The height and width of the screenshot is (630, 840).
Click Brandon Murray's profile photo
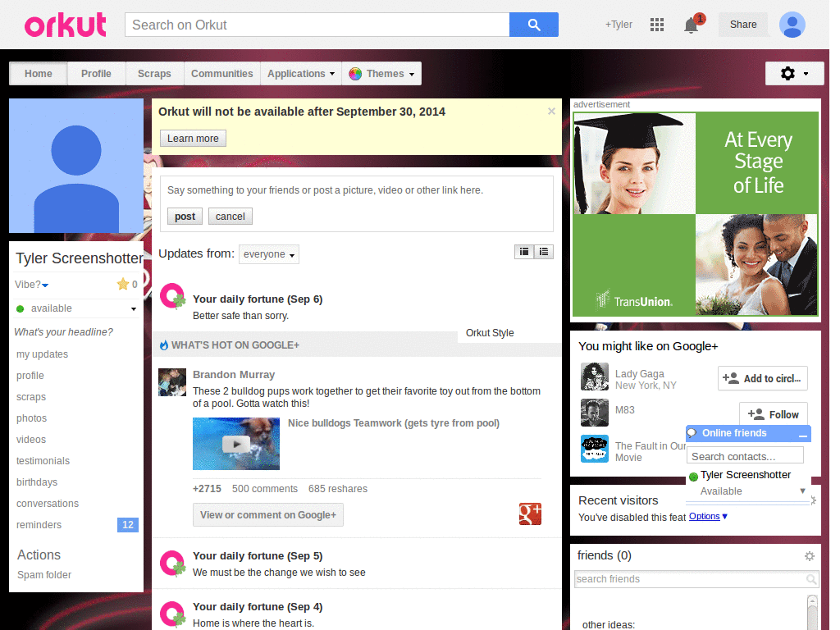tap(172, 382)
